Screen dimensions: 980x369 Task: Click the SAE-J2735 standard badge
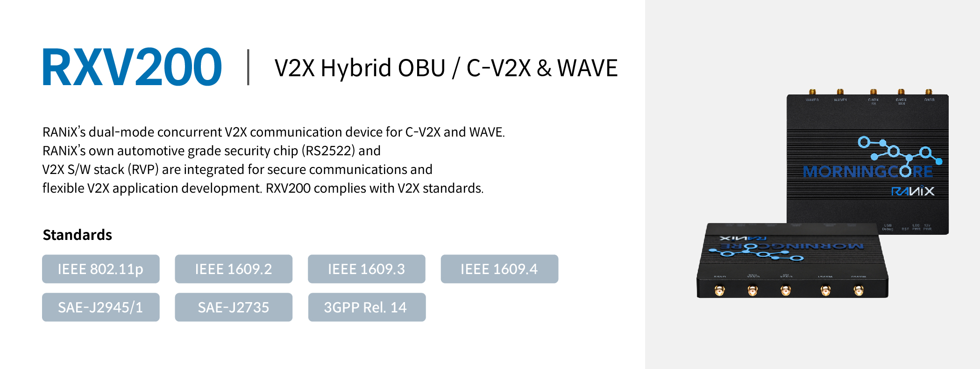pyautogui.click(x=234, y=307)
